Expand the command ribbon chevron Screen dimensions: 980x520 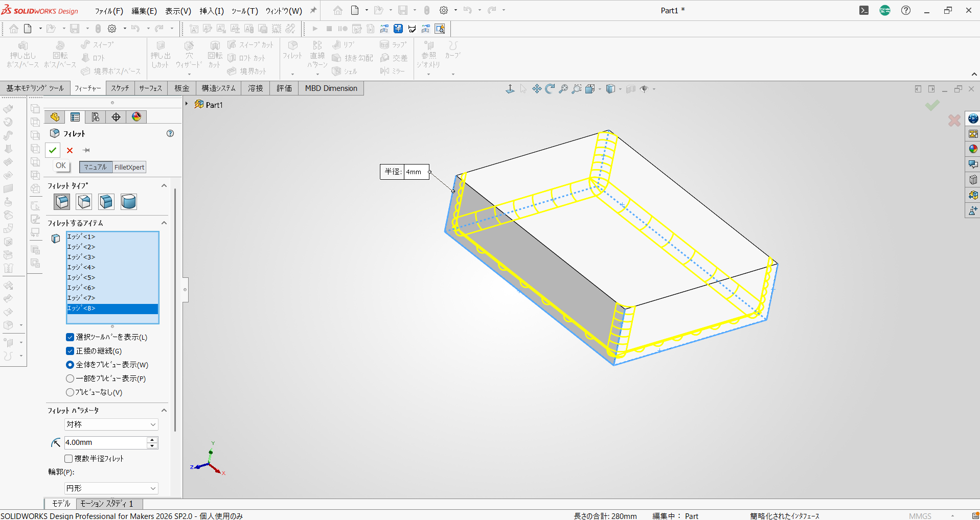click(x=974, y=75)
